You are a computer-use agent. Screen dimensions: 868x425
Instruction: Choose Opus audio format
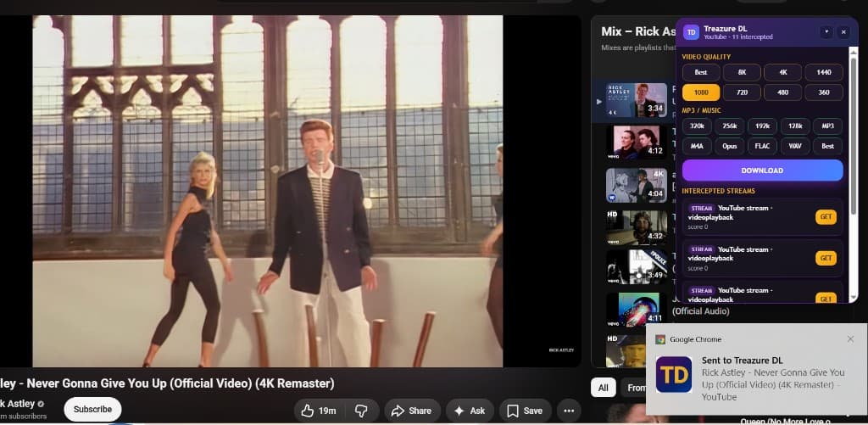730,146
